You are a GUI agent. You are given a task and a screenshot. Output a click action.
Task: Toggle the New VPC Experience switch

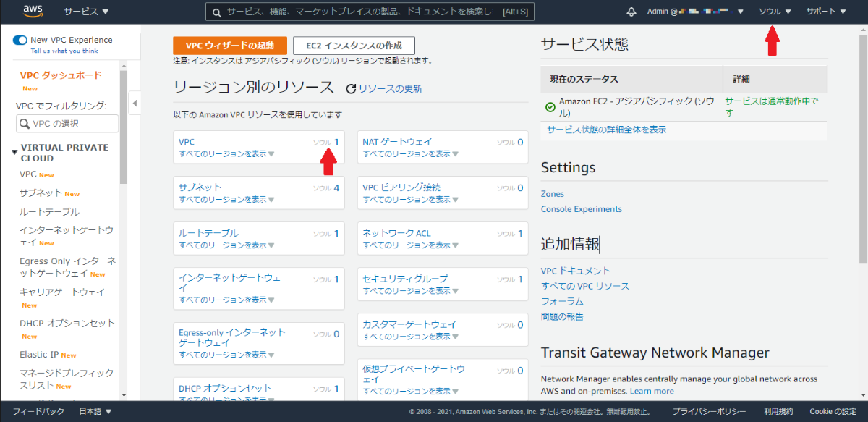20,41
